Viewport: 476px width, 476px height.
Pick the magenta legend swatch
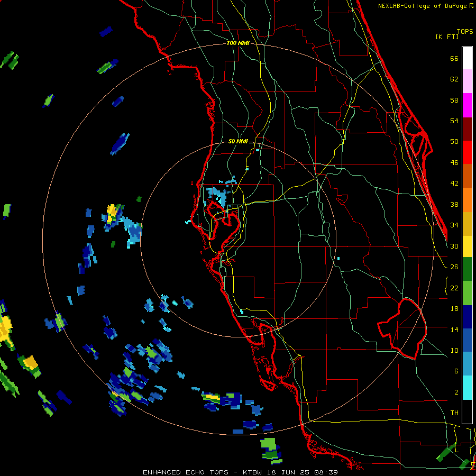click(x=467, y=105)
